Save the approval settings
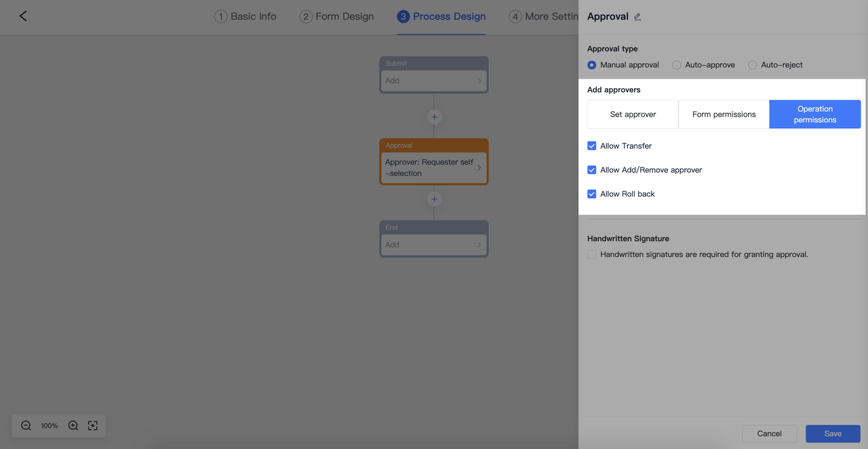Viewport: 868px width, 449px height. click(x=833, y=433)
